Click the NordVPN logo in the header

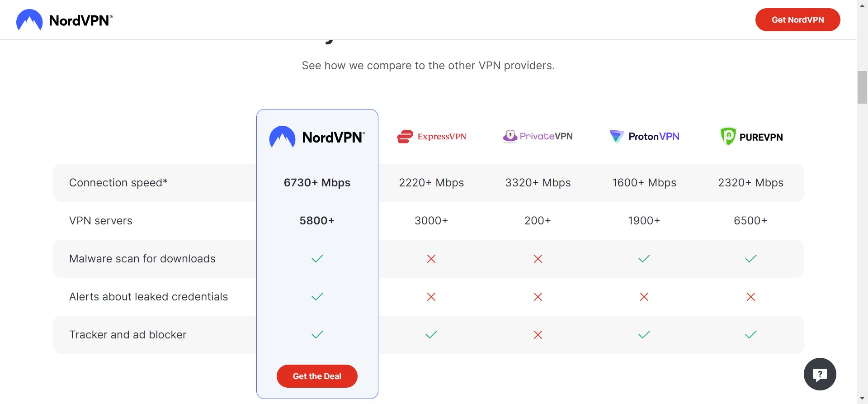click(x=64, y=20)
